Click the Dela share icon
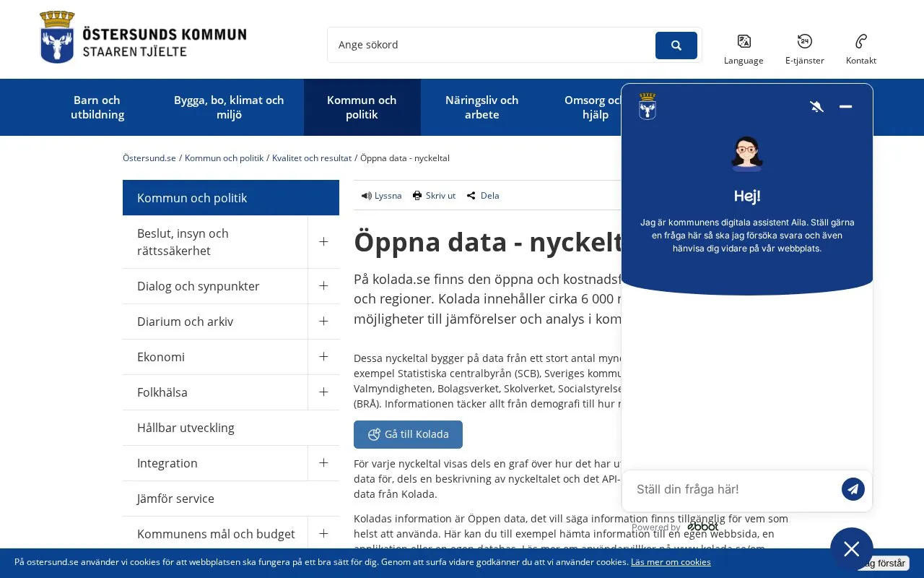924x578 pixels. [471, 196]
